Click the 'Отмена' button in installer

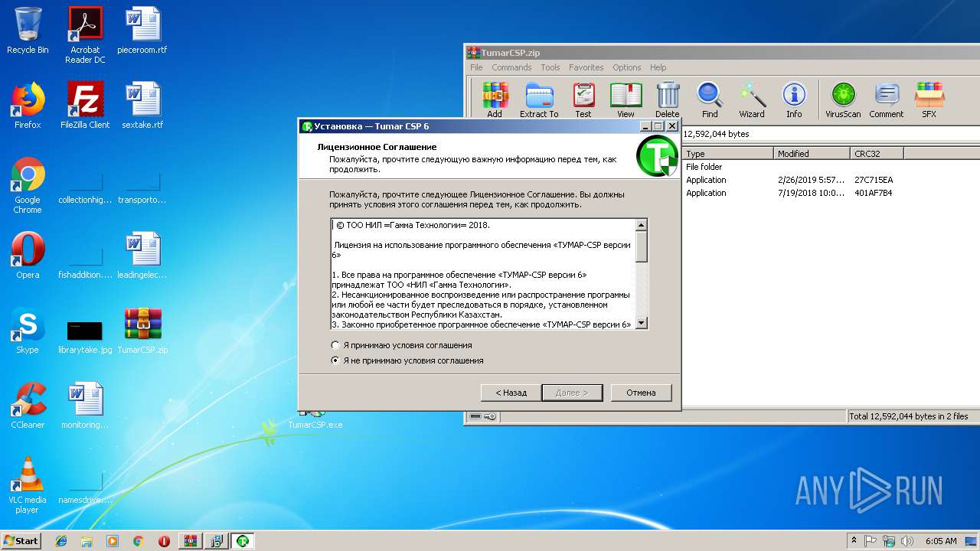pos(641,393)
